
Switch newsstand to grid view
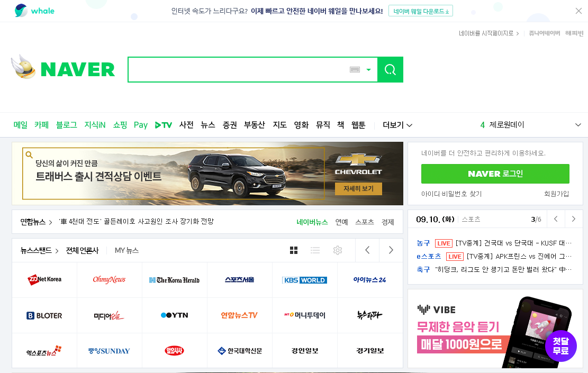(x=294, y=250)
